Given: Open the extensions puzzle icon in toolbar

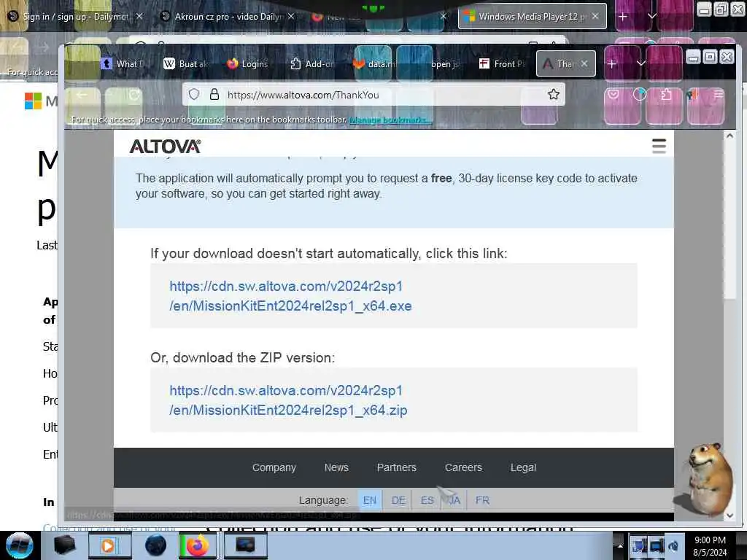Looking at the screenshot, I should click(666, 95).
